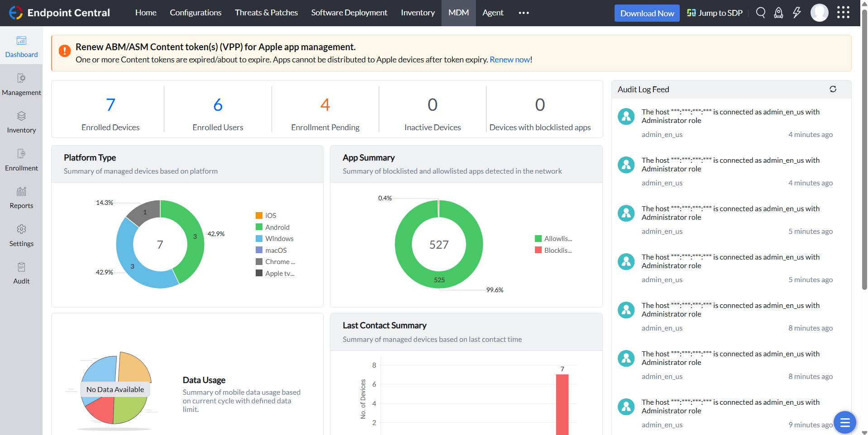
Task: Click the Download Now button
Action: [x=647, y=13]
